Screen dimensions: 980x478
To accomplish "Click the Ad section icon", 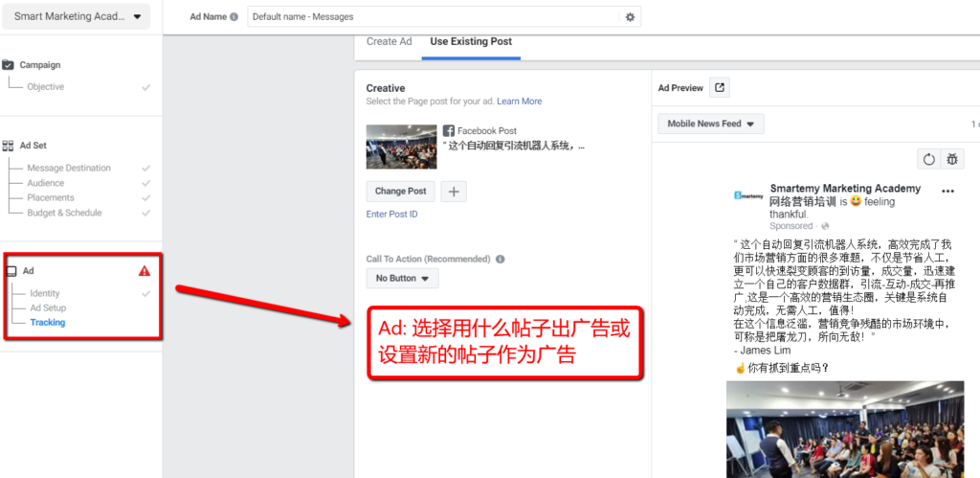I will pos(11,271).
